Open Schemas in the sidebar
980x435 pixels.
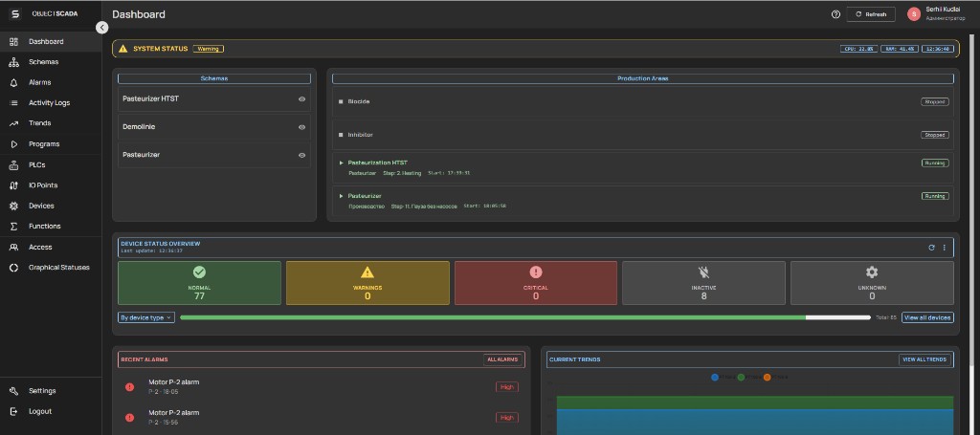(x=51, y=62)
